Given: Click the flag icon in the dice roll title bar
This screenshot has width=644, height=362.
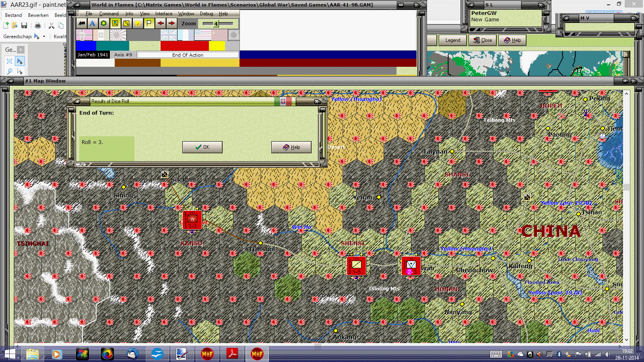Looking at the screenshot, I should point(283,101).
